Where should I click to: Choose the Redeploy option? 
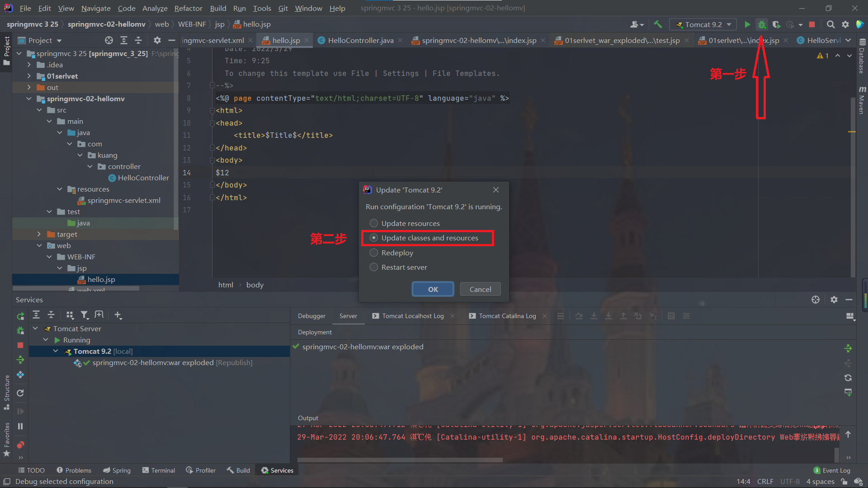tap(374, 253)
